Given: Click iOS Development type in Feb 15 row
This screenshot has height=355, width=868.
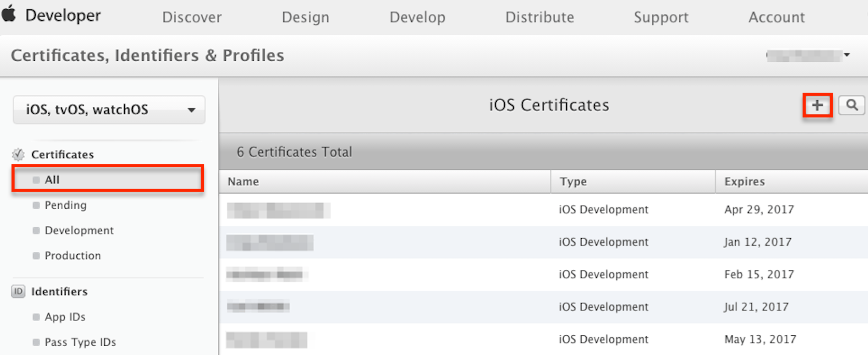Looking at the screenshot, I should [x=604, y=275].
